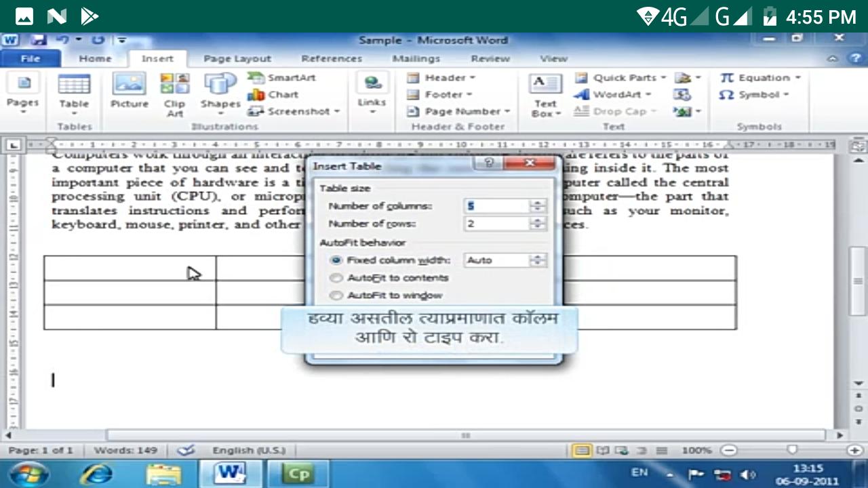868x488 pixels.
Task: Click the tab selector at ruler corner
Action: (14, 144)
